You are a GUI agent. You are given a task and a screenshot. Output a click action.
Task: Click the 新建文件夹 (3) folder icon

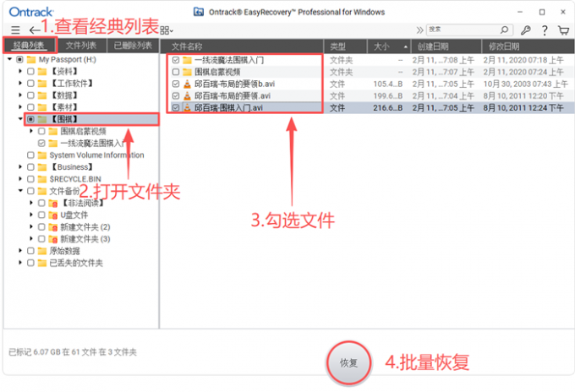53,239
